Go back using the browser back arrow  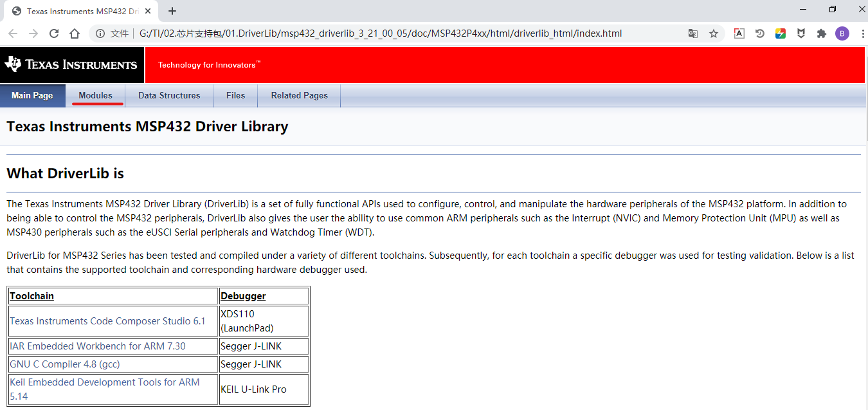point(13,33)
